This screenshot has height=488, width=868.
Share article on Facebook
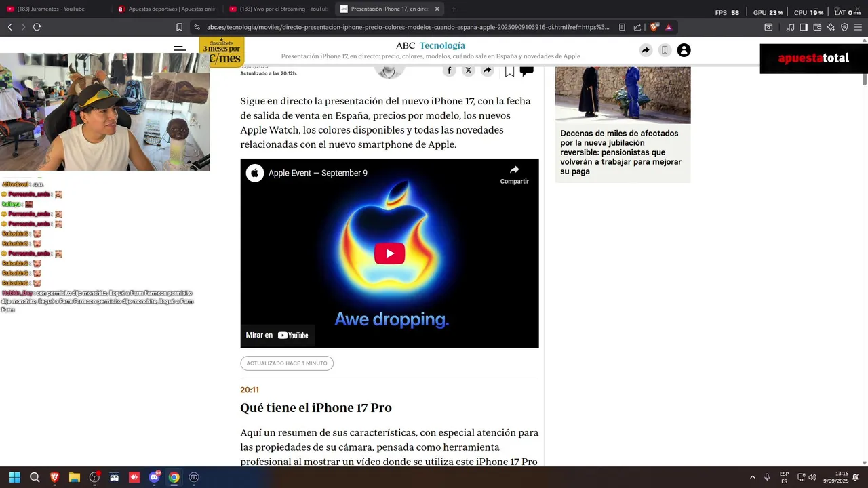point(449,70)
